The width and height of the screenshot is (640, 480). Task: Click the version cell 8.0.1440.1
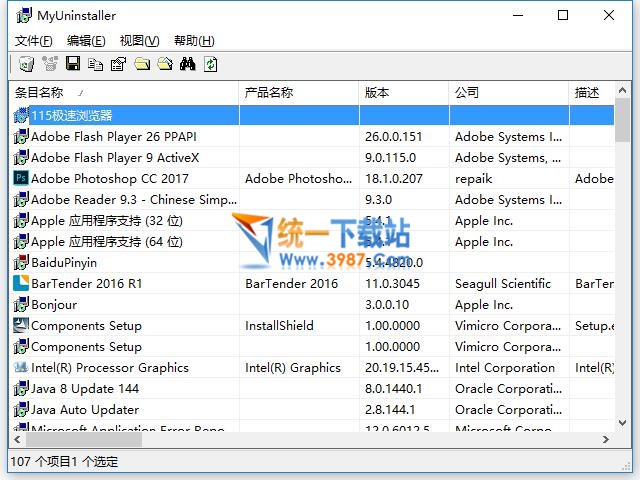pyautogui.click(x=394, y=389)
